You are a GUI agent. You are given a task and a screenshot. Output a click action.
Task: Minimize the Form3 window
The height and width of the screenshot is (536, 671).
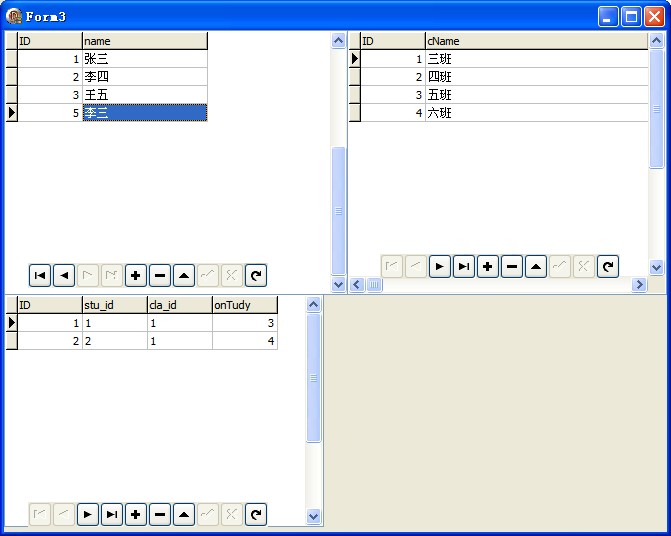608,17
